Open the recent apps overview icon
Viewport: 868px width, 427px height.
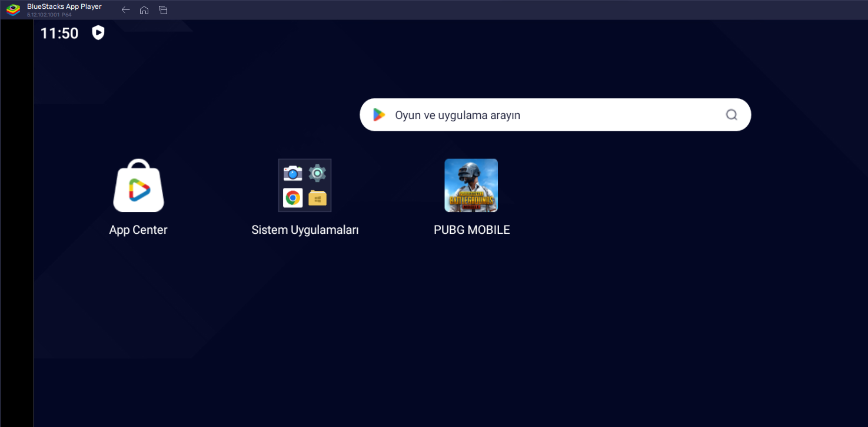click(x=163, y=10)
